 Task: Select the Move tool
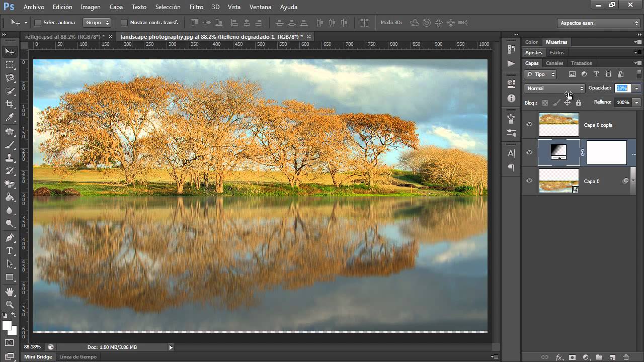10,51
